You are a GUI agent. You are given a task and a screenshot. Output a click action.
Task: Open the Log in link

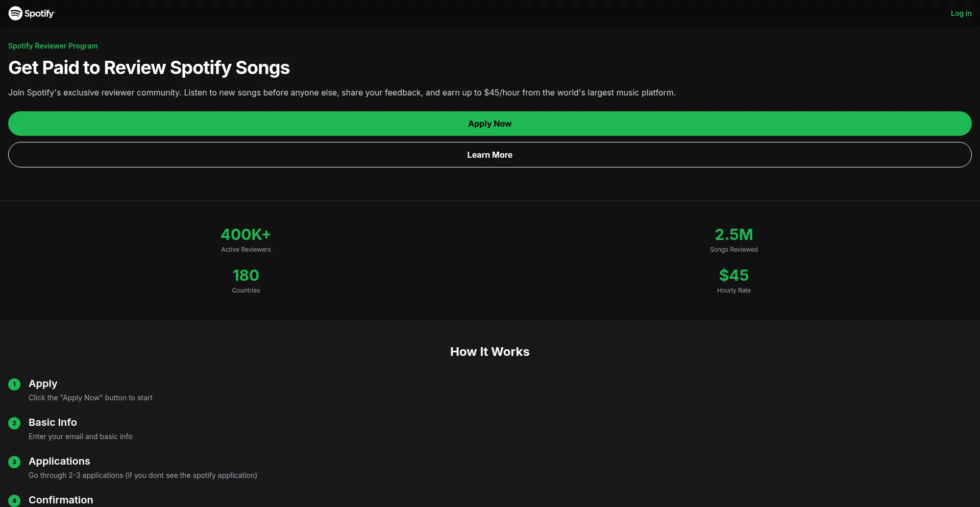961,13
